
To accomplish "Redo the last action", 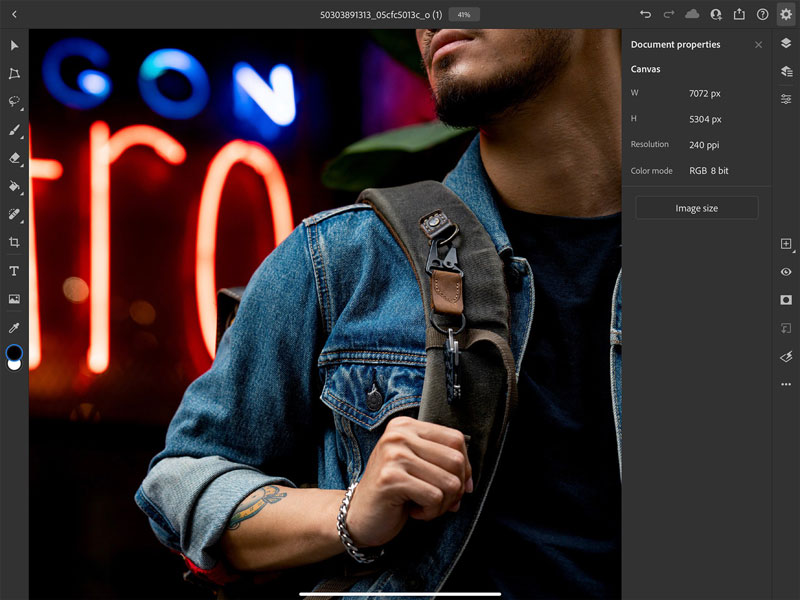I will (668, 14).
